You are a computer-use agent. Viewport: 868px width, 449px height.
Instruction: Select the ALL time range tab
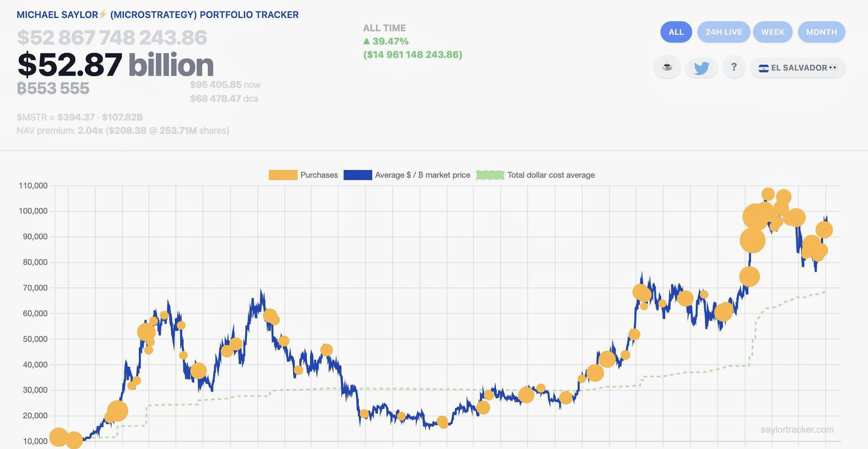pyautogui.click(x=676, y=32)
